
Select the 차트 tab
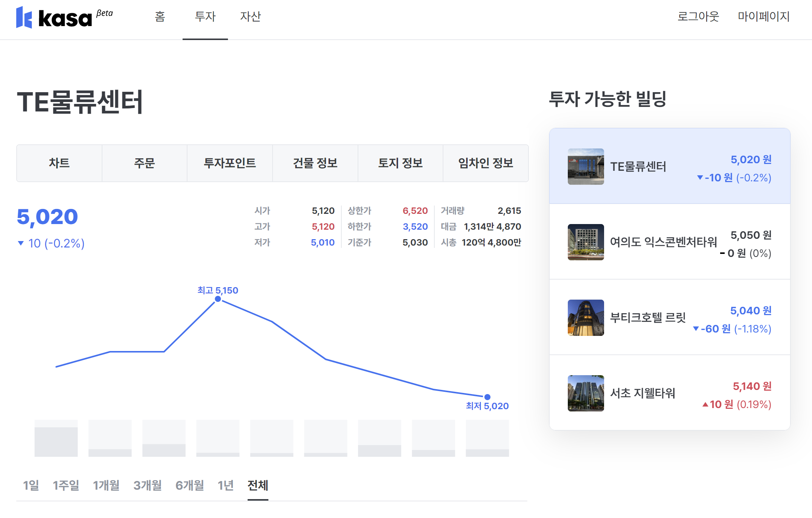click(x=59, y=163)
